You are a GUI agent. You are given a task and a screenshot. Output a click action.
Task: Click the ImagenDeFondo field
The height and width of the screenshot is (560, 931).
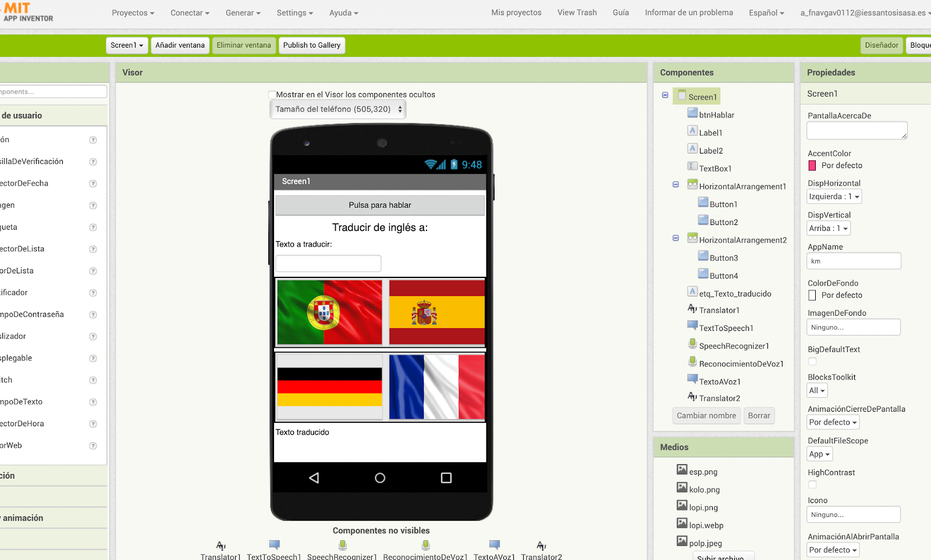(x=854, y=327)
